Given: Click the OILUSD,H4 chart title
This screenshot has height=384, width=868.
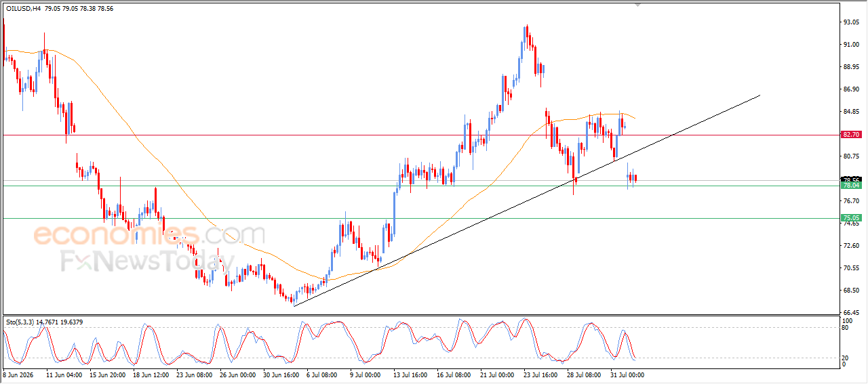Looking at the screenshot, I should pos(22,8).
